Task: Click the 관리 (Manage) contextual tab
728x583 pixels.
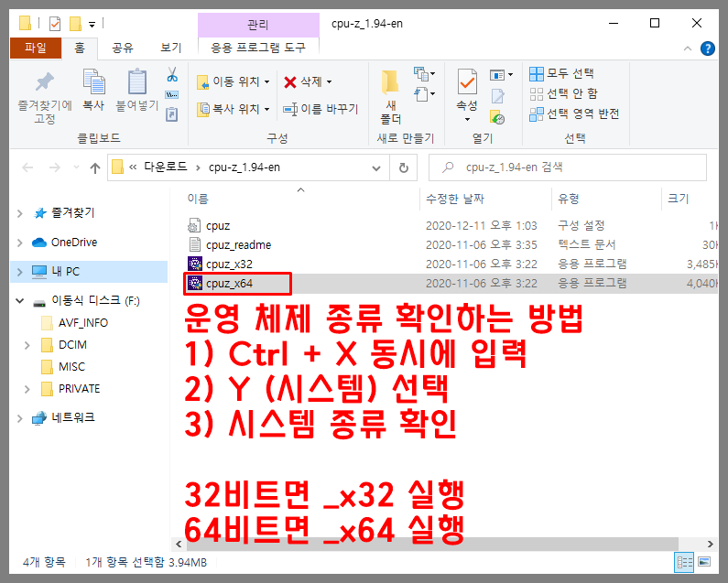Action: point(258,25)
